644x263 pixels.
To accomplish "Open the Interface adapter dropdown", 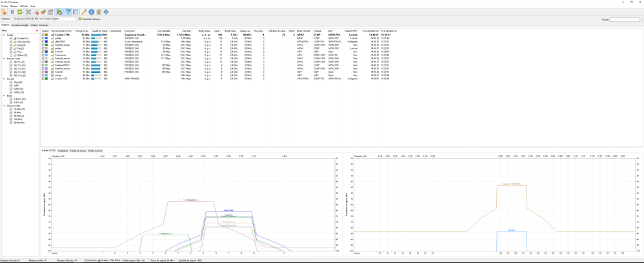I will (x=76, y=19).
